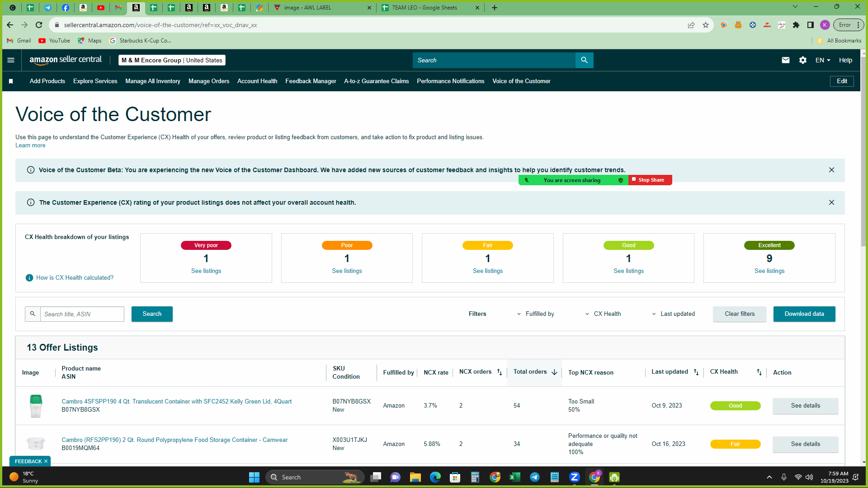868x488 pixels.
Task: Bookmark this page with the star icon
Action: tap(706, 25)
